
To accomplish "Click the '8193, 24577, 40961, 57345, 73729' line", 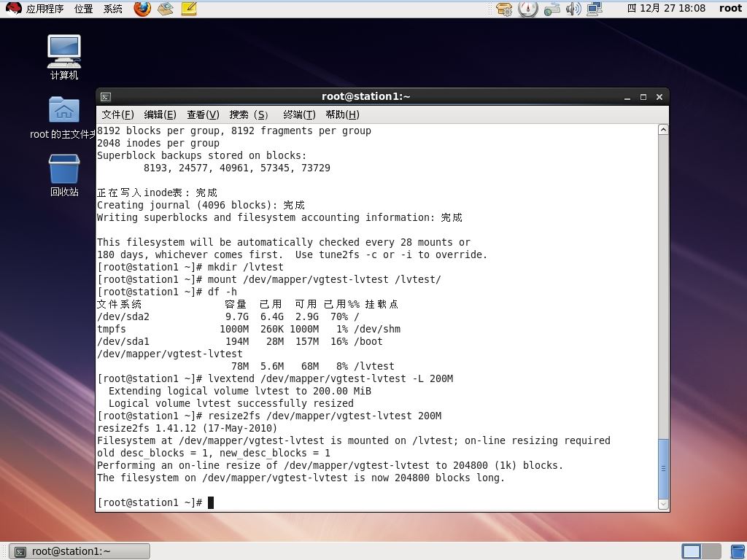I will coord(237,168).
